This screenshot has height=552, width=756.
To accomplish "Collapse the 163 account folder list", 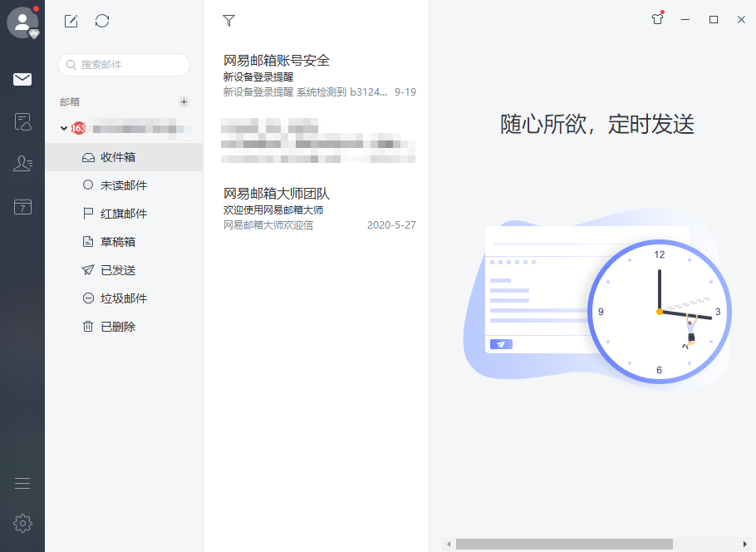I will 64,129.
